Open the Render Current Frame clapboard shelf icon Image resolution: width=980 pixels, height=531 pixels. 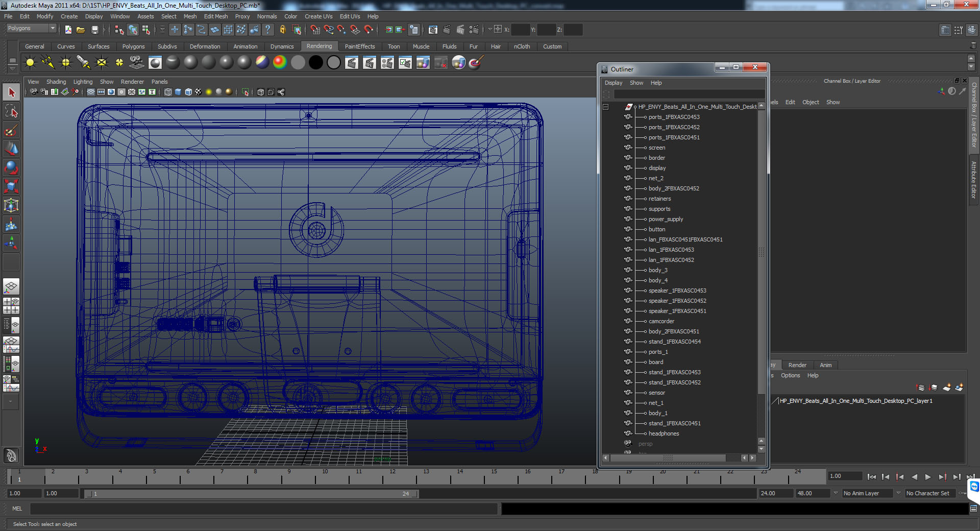click(x=352, y=62)
